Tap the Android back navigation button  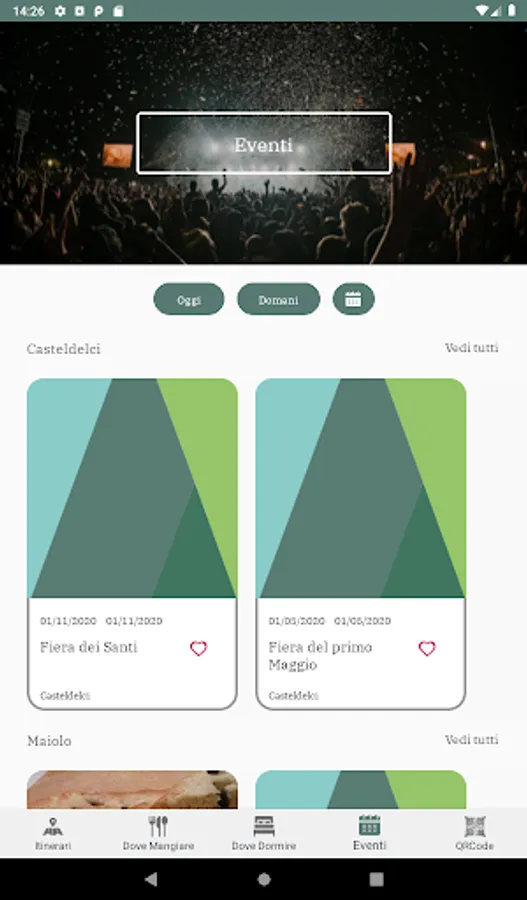[151, 879]
